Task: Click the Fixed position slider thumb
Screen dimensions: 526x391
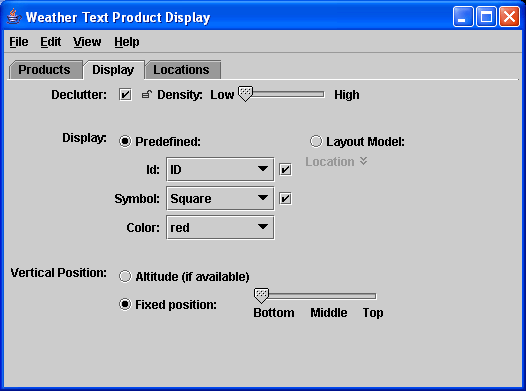Action: coord(261,296)
